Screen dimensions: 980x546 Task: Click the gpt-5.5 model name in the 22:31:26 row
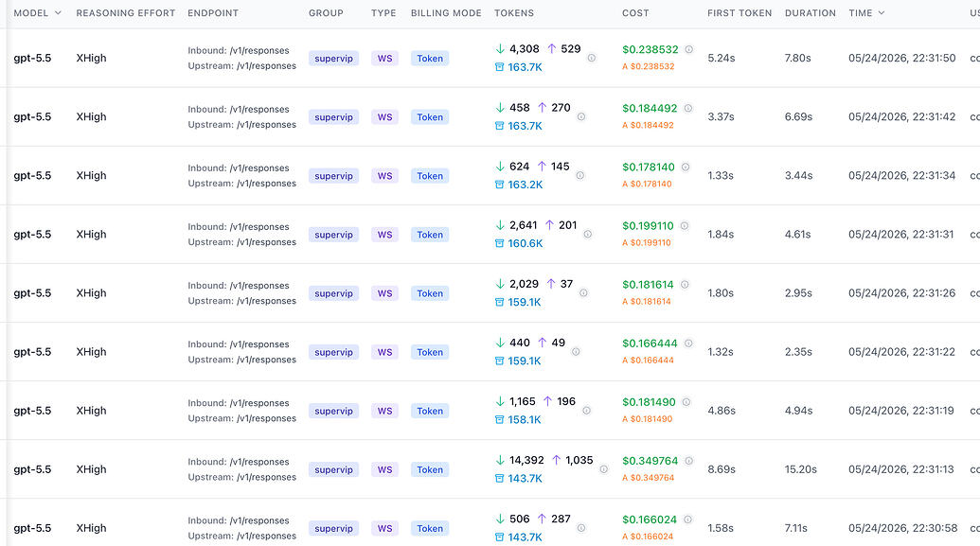tap(32, 293)
